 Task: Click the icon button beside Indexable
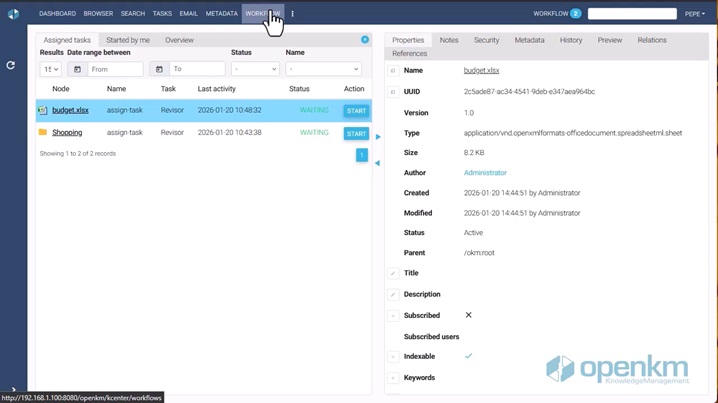393,357
